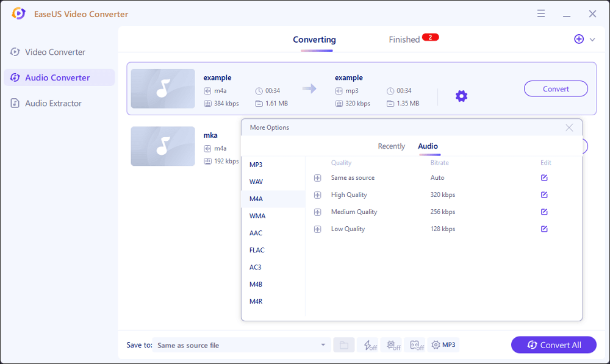Image resolution: width=610 pixels, height=364 pixels.
Task: Select WAV from the format list
Action: [x=256, y=182]
